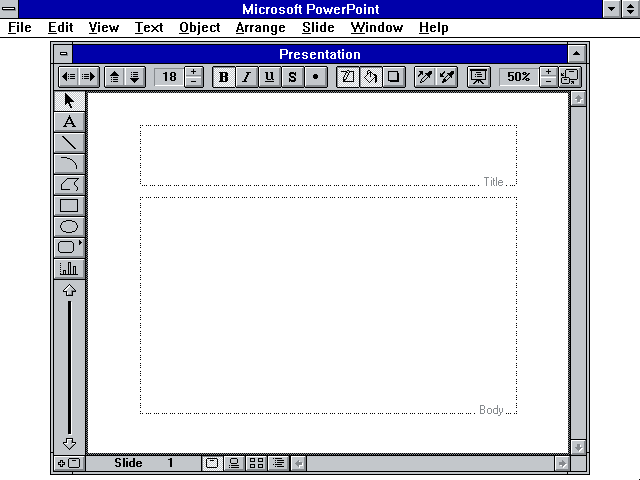Click the horizontal scrollbar left arrow

point(299,463)
